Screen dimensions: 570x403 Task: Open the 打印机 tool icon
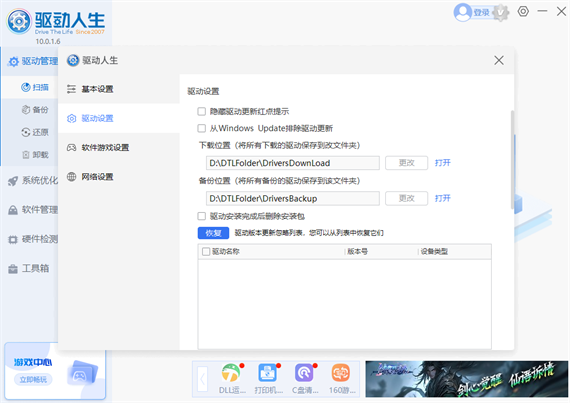[267, 374]
